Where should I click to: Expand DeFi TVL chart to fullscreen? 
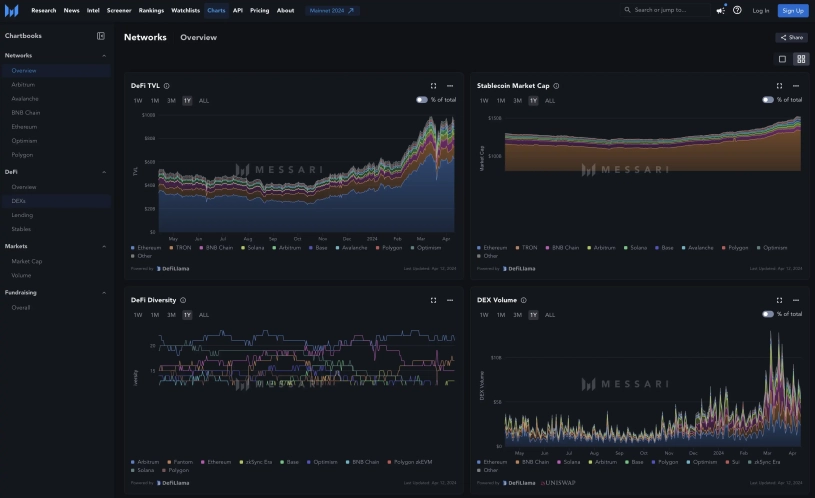point(433,86)
